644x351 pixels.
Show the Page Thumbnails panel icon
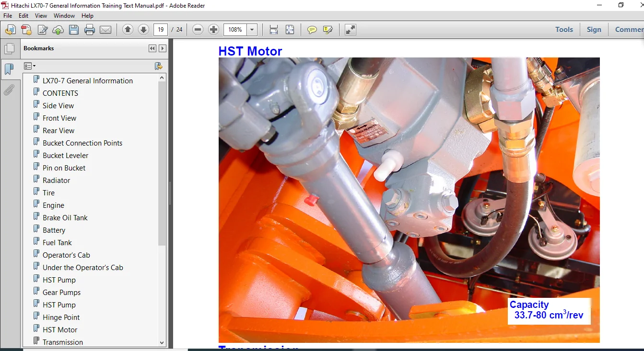pyautogui.click(x=9, y=49)
